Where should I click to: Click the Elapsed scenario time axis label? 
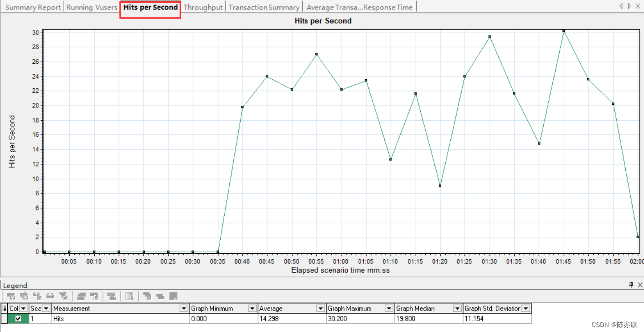point(340,270)
